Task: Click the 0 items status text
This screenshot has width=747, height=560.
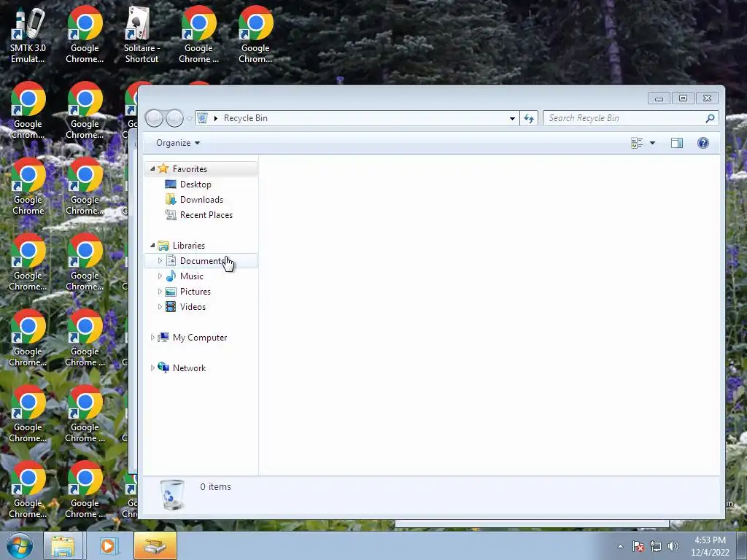Action: pos(215,486)
